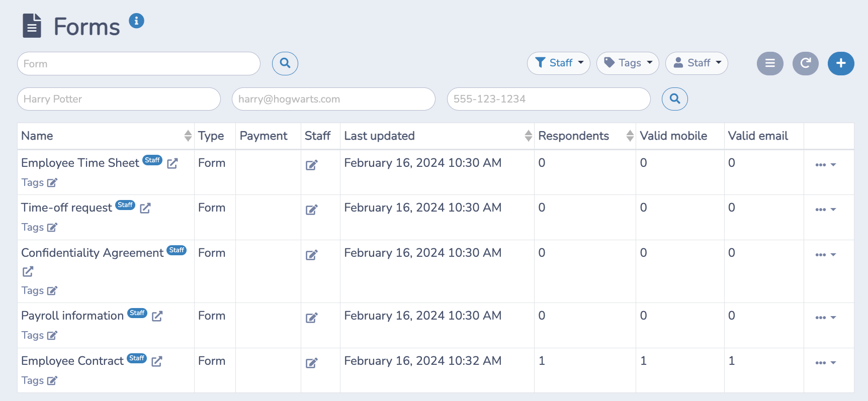Expand the Tags filter dropdown

tap(628, 63)
